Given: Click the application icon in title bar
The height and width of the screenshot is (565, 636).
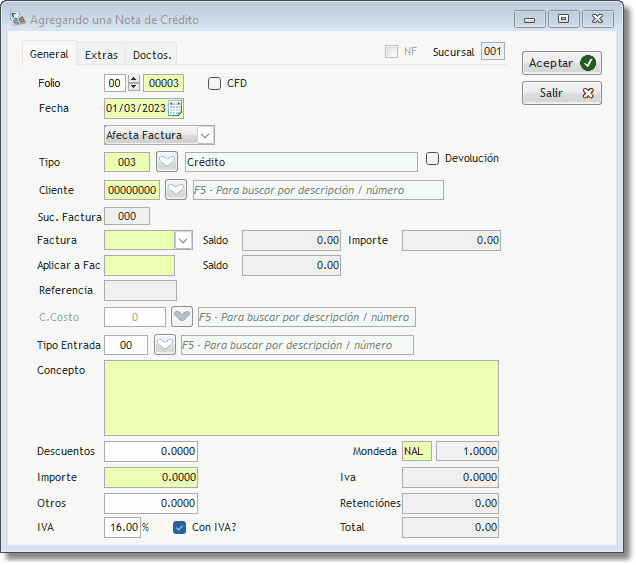Looking at the screenshot, I should (18, 19).
